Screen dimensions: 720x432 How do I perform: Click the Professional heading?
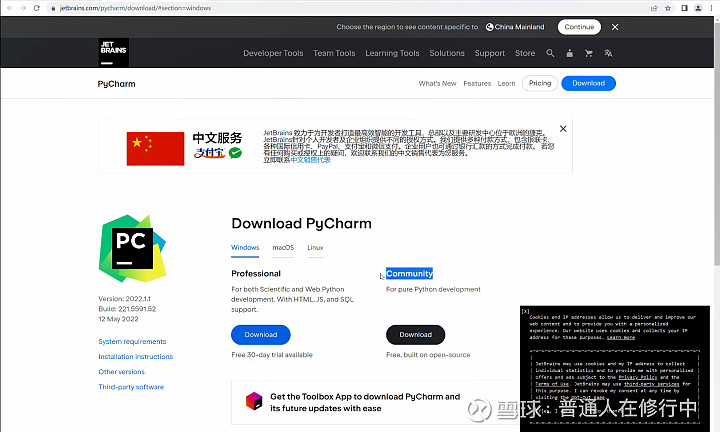[x=256, y=274]
